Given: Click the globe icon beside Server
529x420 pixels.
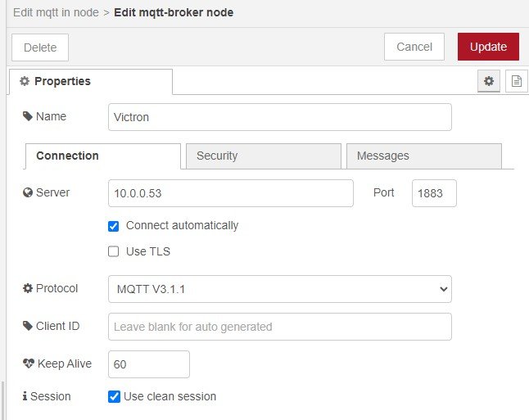Looking at the screenshot, I should (x=28, y=193).
